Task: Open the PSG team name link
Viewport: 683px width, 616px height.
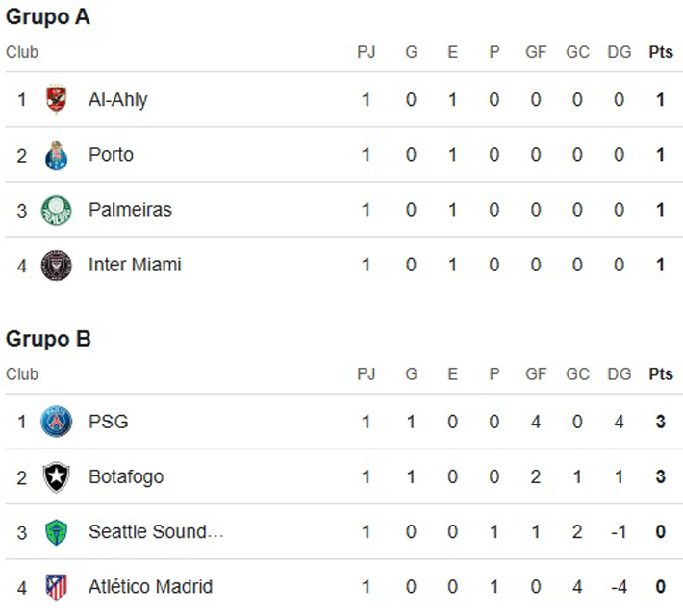Action: tap(109, 422)
